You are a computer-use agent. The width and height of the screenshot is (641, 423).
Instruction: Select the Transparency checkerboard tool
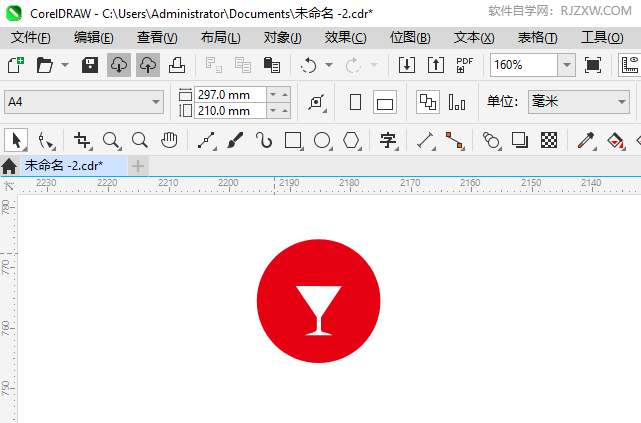pos(549,141)
